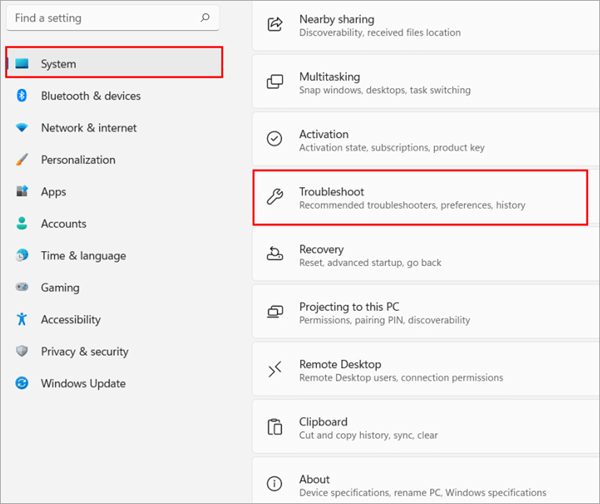600x504 pixels.
Task: Open Activation state settings
Action: coord(420,140)
